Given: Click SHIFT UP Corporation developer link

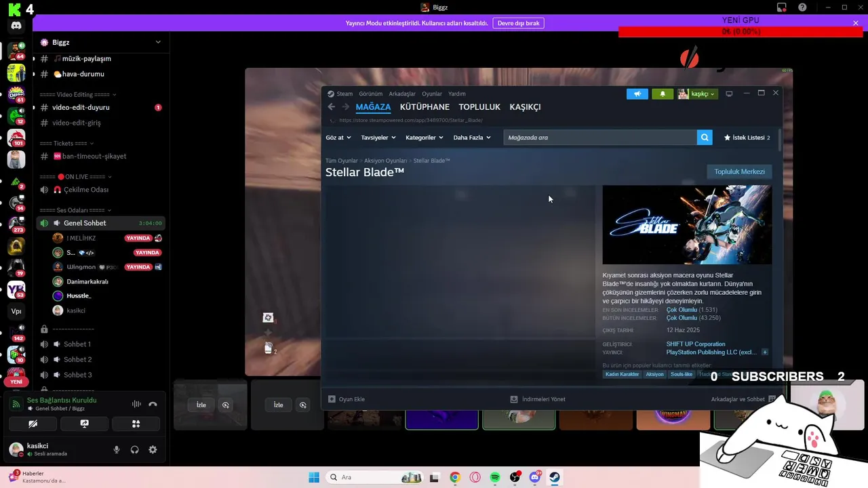Looking at the screenshot, I should [696, 344].
